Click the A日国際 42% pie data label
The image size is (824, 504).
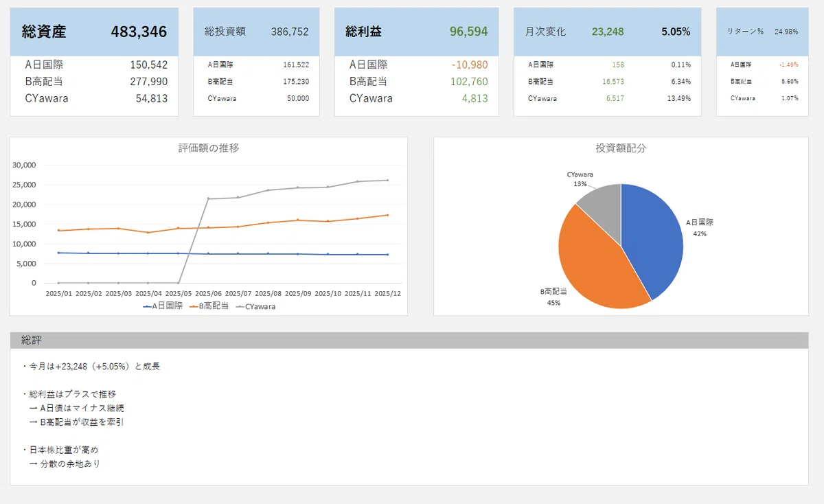(x=700, y=228)
